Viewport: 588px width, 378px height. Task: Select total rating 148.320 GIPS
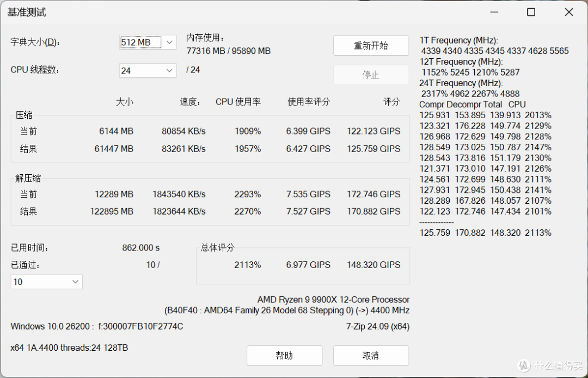pos(373,265)
